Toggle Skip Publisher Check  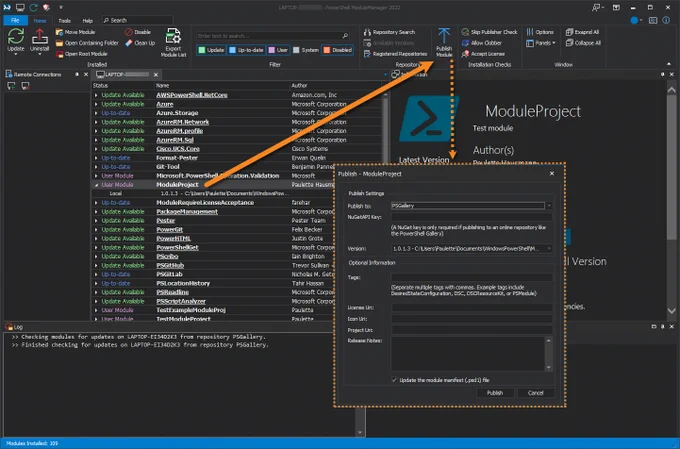pyautogui.click(x=489, y=32)
